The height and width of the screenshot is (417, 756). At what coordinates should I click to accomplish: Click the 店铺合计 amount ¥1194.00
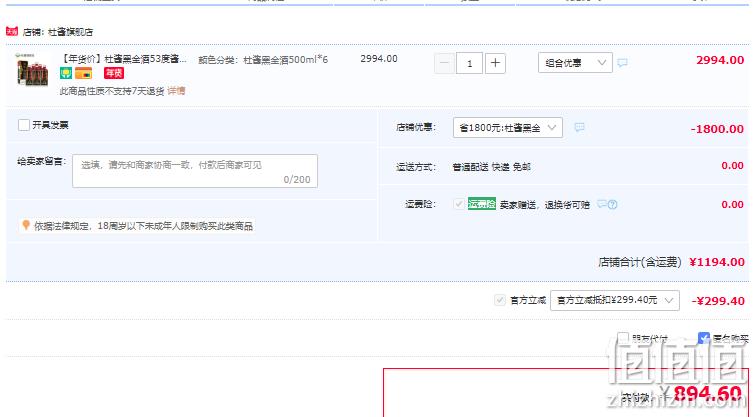(x=717, y=262)
